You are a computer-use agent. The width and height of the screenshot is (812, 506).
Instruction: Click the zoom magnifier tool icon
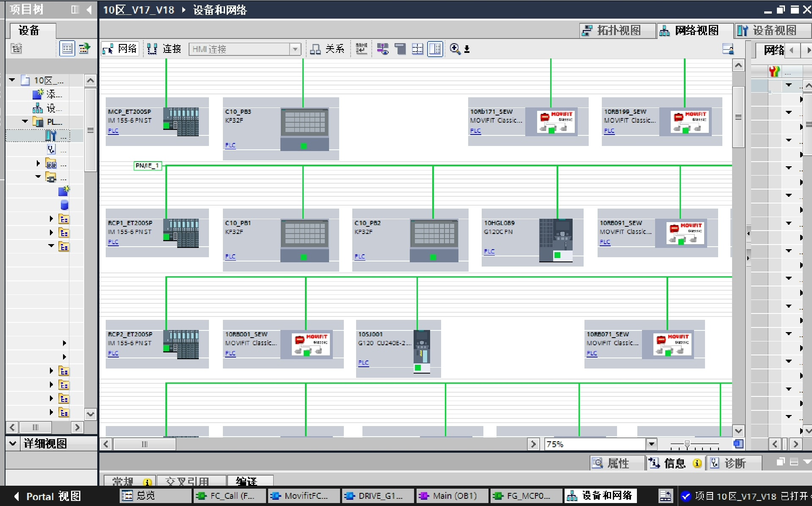[455, 49]
